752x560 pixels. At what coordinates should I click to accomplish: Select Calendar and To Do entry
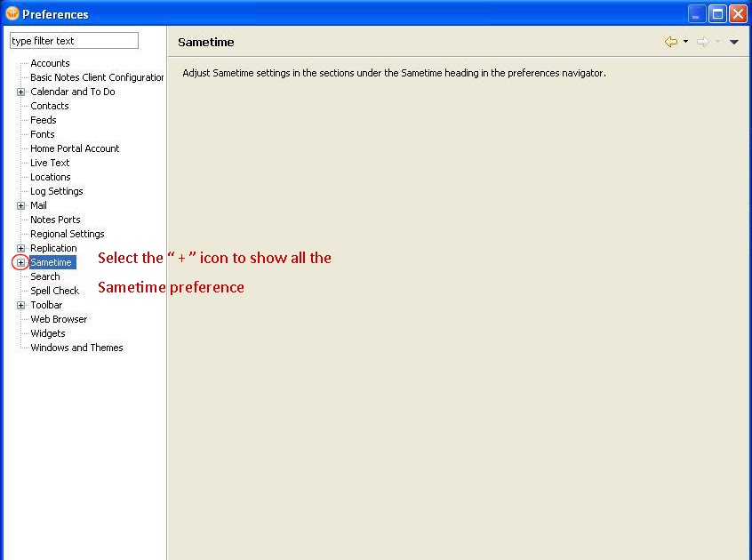click(x=73, y=92)
